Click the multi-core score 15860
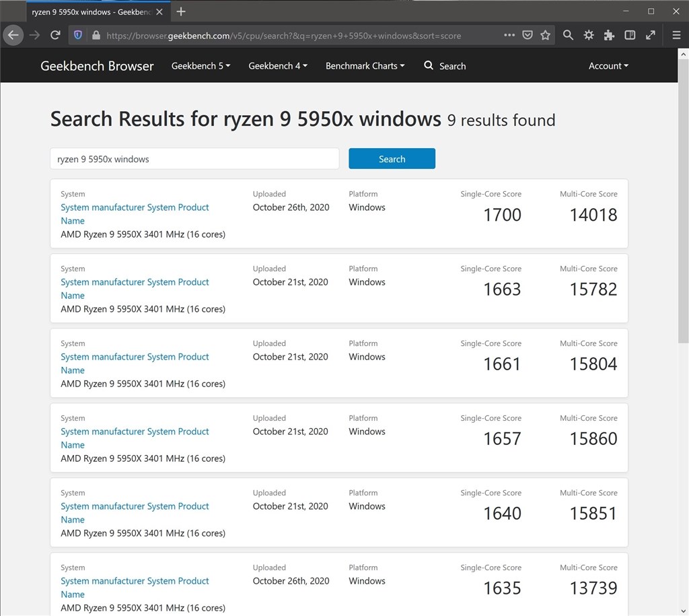Screen dimensions: 689x616 click(593, 439)
